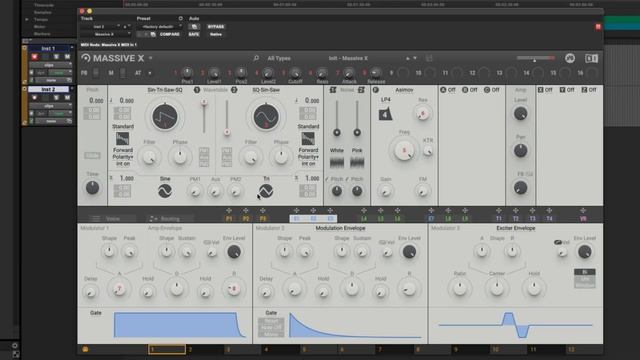Select the Tri phase-mod oscillator icon

point(266,191)
